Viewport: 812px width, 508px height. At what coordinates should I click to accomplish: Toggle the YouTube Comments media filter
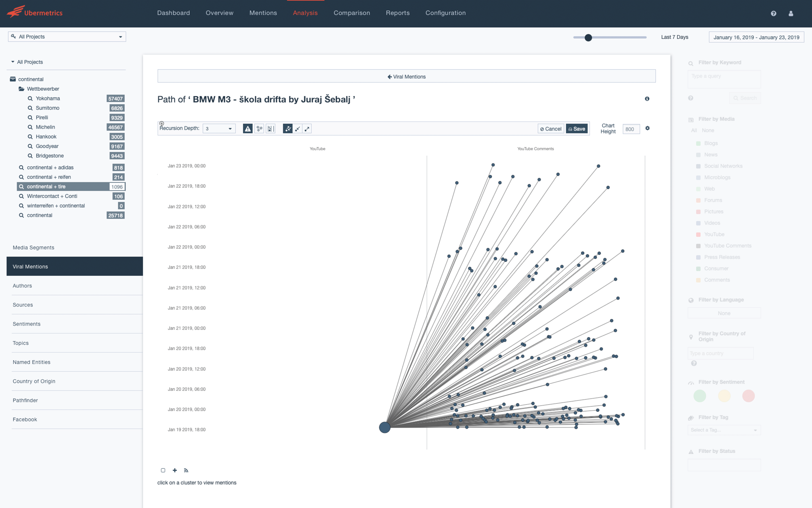click(x=698, y=246)
